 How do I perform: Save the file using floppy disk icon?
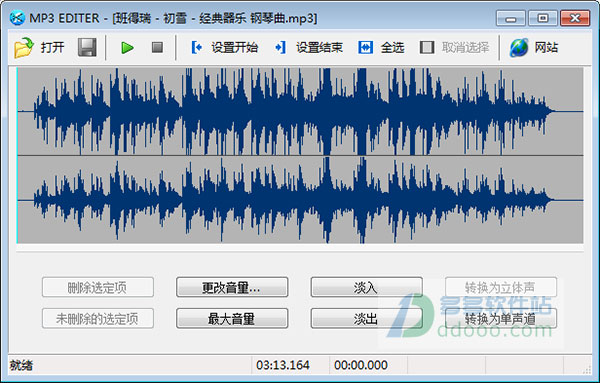pos(87,47)
